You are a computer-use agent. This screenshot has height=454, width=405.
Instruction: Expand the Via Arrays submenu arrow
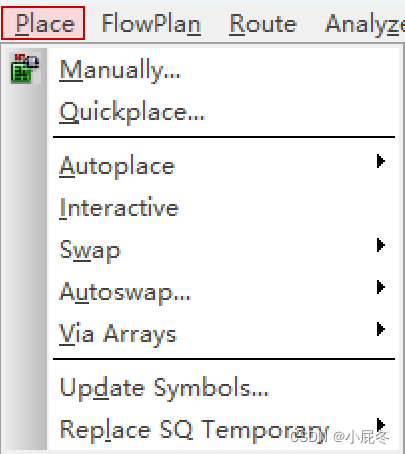click(x=381, y=329)
